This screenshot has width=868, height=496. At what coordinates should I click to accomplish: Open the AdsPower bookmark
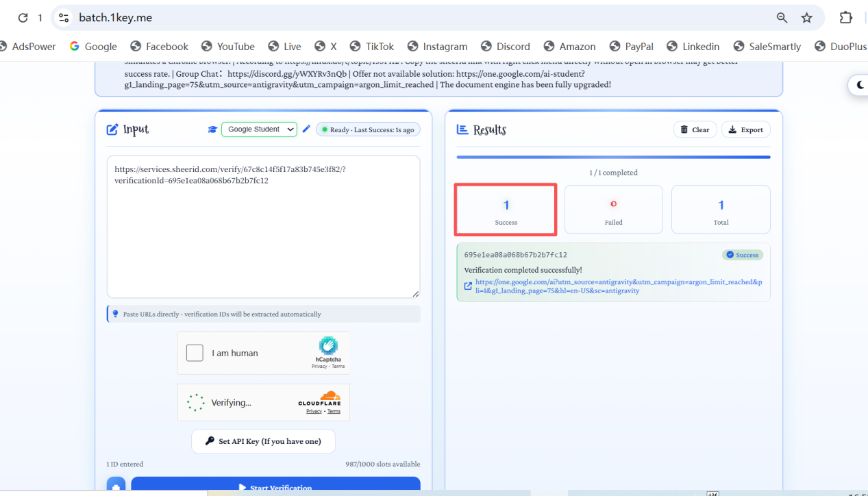(x=29, y=47)
